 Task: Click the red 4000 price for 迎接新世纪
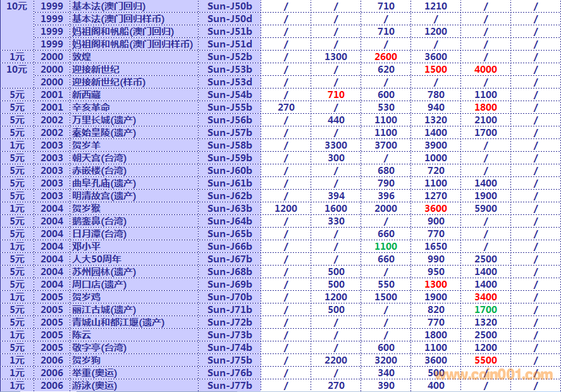[486, 70]
